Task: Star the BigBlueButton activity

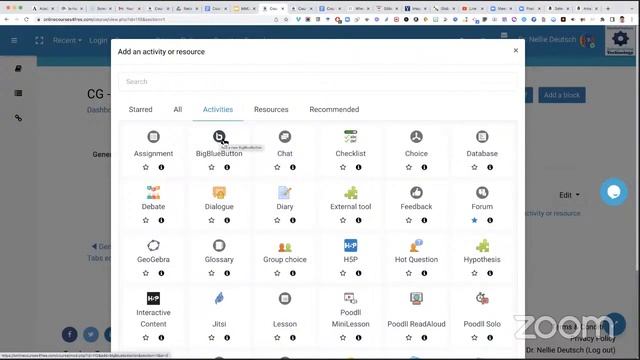Action: point(211,167)
